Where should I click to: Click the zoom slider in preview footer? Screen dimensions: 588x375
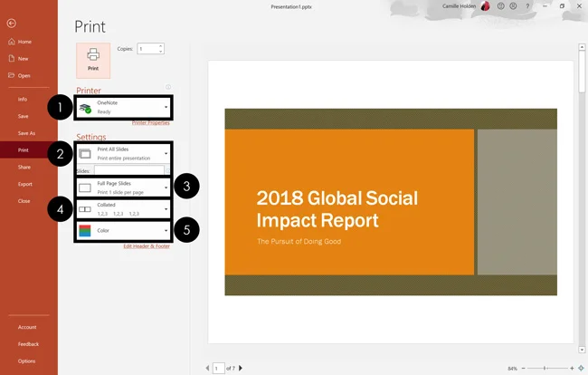547,369
